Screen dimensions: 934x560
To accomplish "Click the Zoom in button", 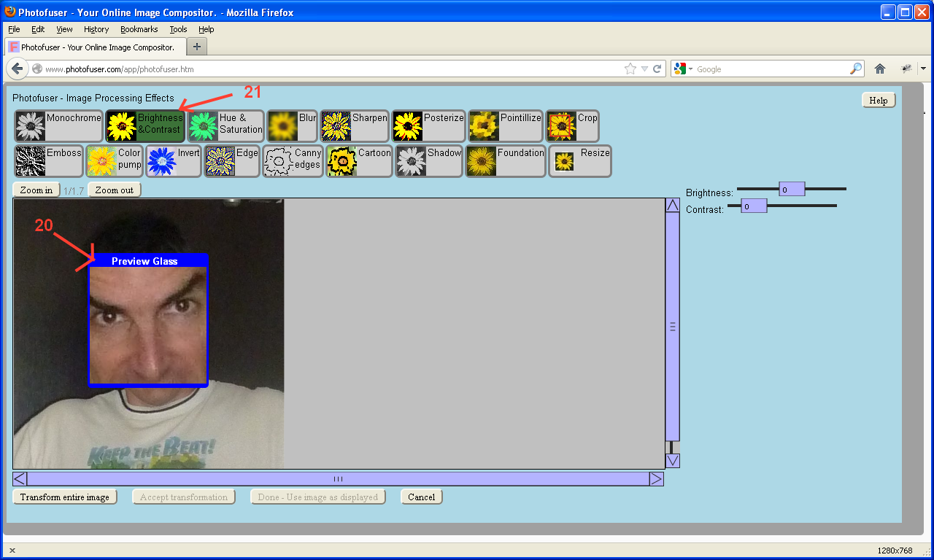I will click(36, 190).
